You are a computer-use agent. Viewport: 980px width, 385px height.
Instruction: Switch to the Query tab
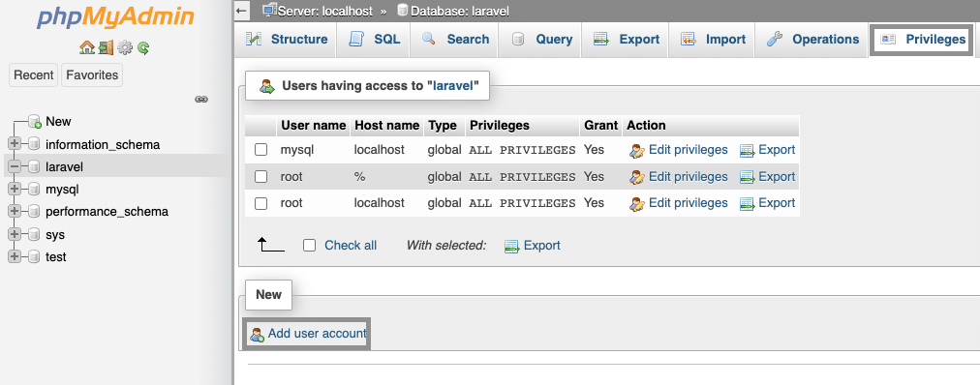pos(540,40)
